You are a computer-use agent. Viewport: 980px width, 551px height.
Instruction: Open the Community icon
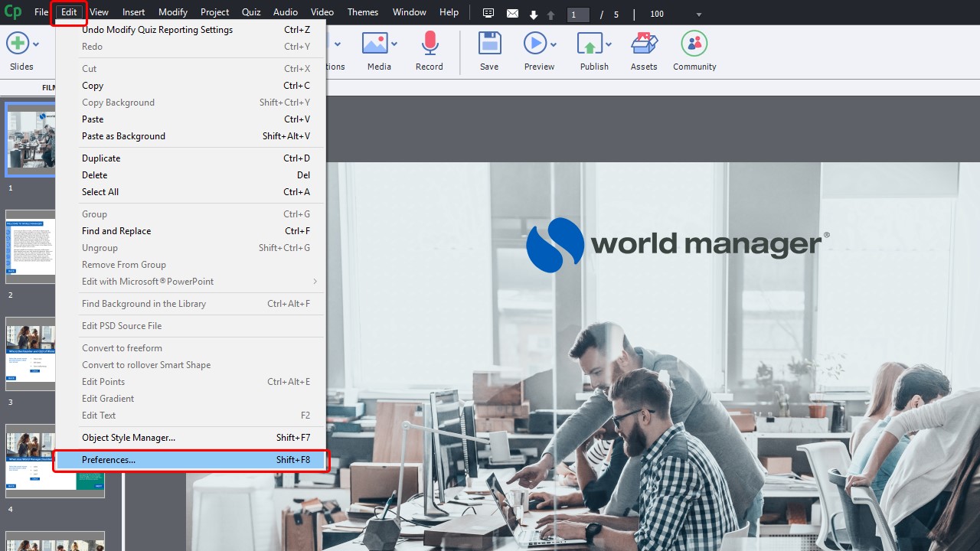coord(694,43)
